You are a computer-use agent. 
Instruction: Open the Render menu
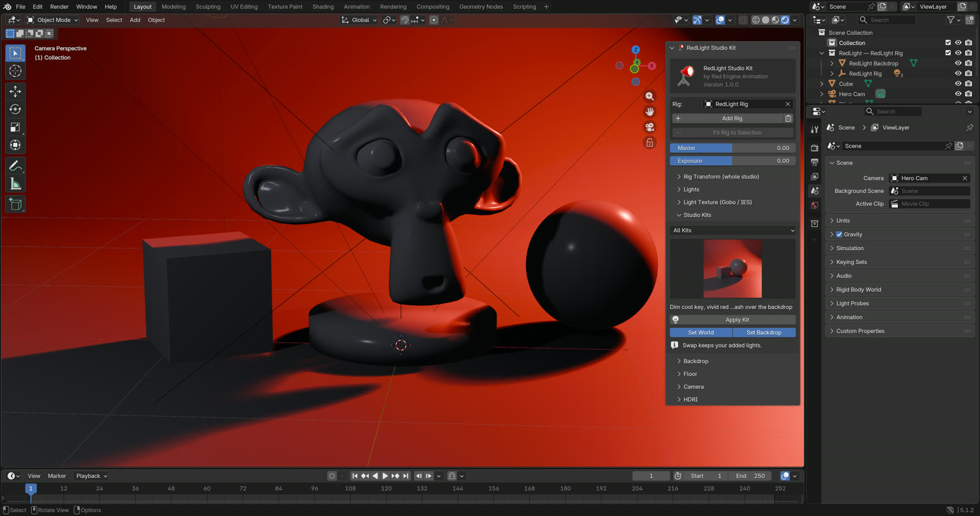pyautogui.click(x=59, y=7)
